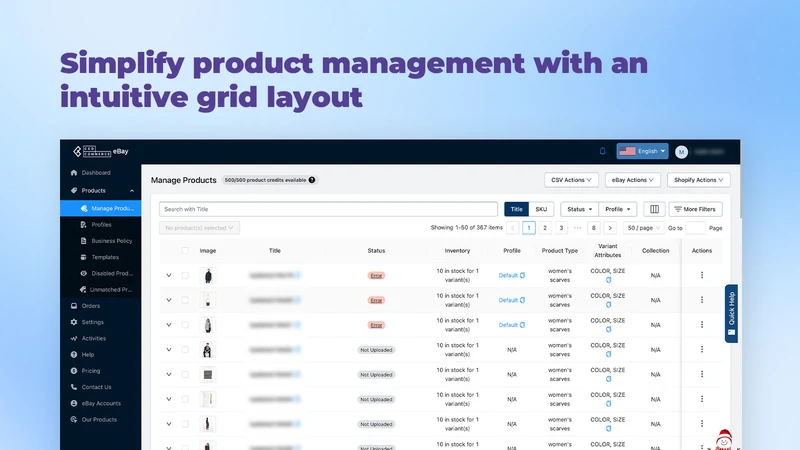Click edit icon beside third Default profile

pos(522,324)
